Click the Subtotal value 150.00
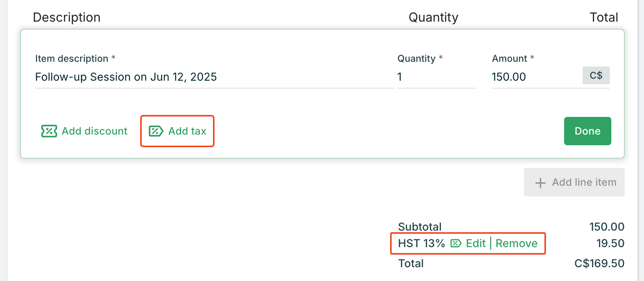This screenshot has width=644, height=281. click(x=607, y=227)
